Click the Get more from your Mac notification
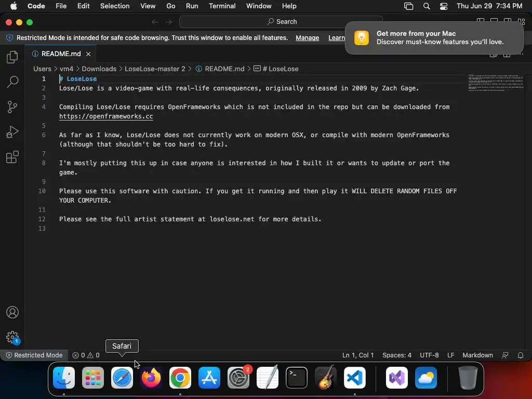The image size is (532, 399). click(434, 38)
